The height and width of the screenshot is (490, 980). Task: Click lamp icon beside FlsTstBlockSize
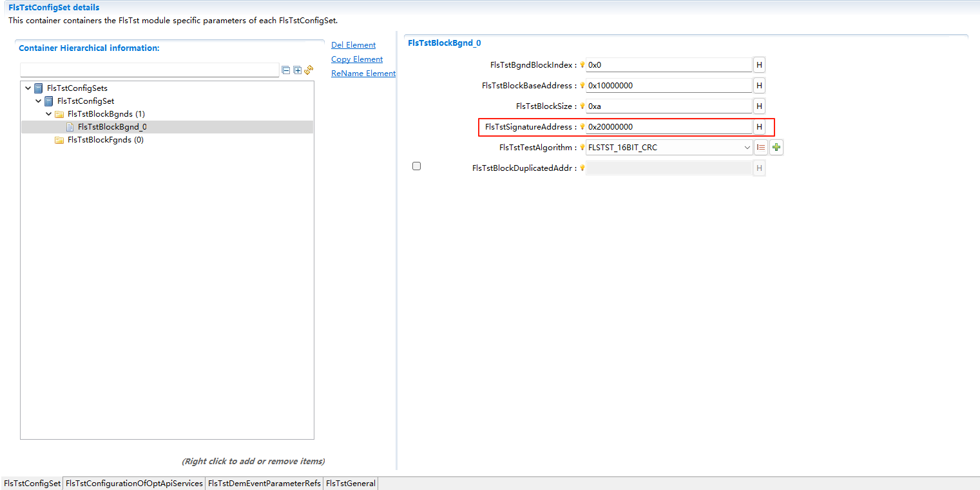click(x=582, y=106)
